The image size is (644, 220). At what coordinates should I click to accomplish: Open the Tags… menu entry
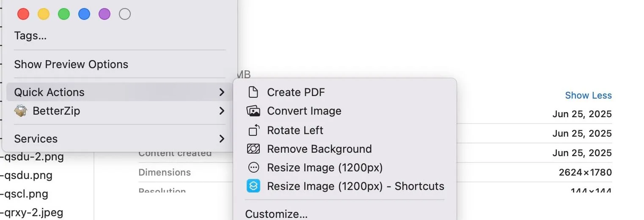30,36
